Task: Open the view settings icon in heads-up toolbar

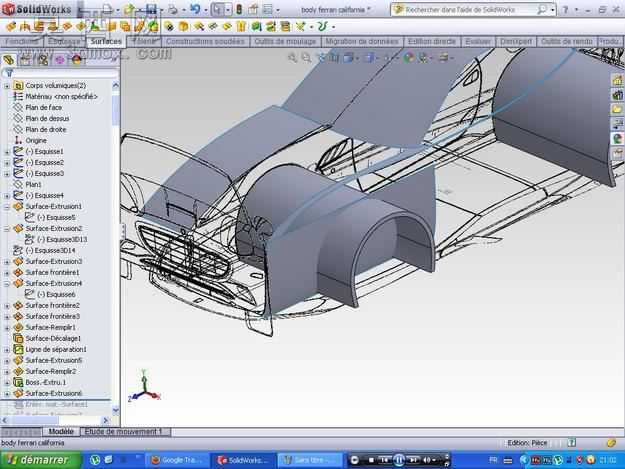Action: click(x=444, y=58)
